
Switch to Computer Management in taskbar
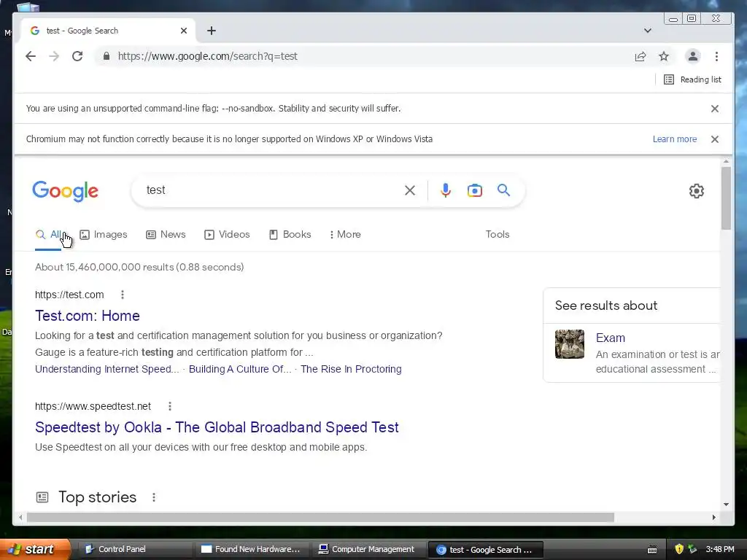click(368, 549)
